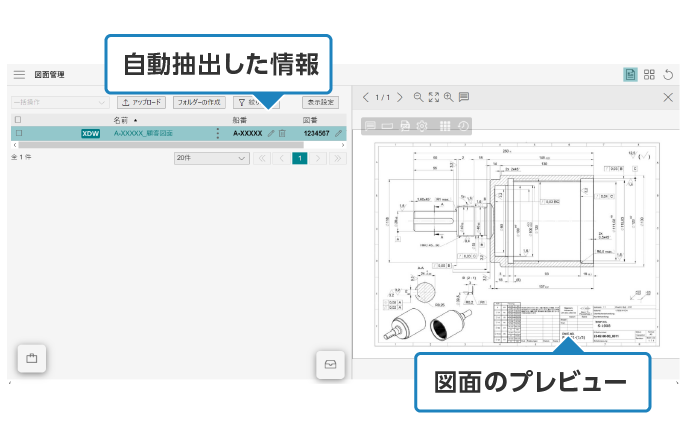Open the three-dot menu for A-XXXXX row
The height and width of the screenshot is (431, 686).
pos(217,133)
